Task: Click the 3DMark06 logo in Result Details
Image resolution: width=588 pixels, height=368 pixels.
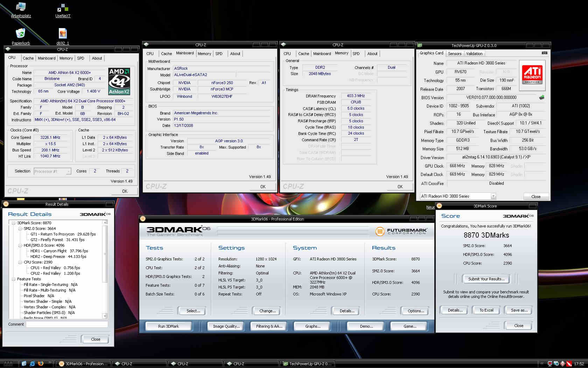Action: (95, 214)
